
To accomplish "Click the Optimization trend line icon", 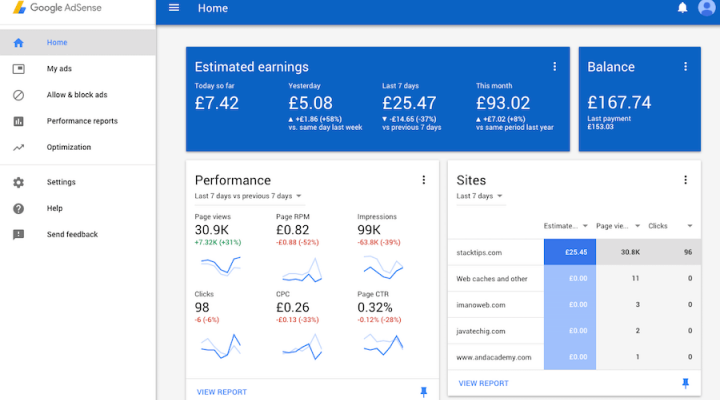I will point(18,147).
